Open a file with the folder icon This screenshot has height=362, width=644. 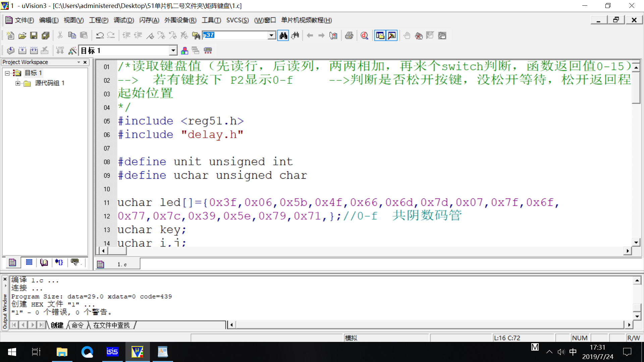tap(22, 36)
